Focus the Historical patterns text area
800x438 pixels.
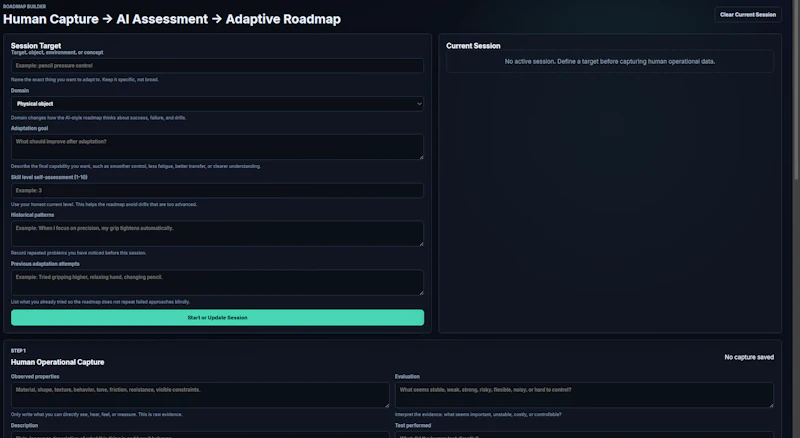217,233
